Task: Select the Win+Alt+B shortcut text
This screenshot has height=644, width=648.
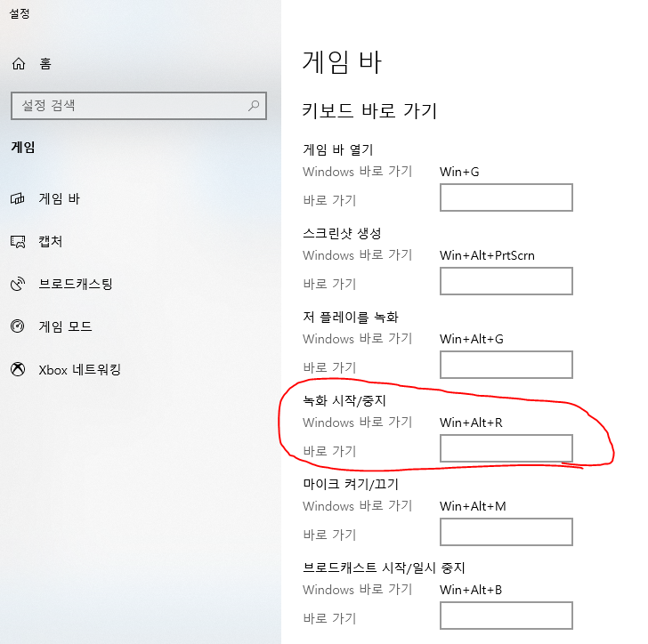Action: [471, 590]
